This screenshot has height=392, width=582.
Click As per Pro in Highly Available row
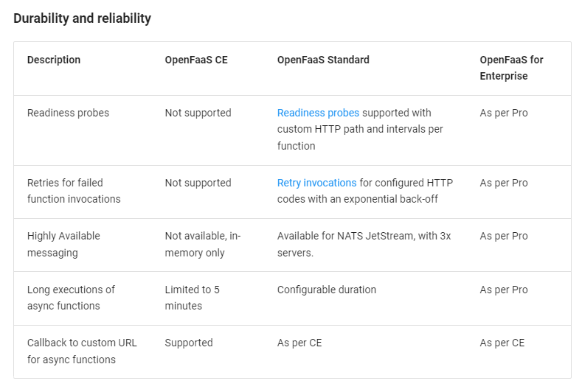tap(504, 237)
